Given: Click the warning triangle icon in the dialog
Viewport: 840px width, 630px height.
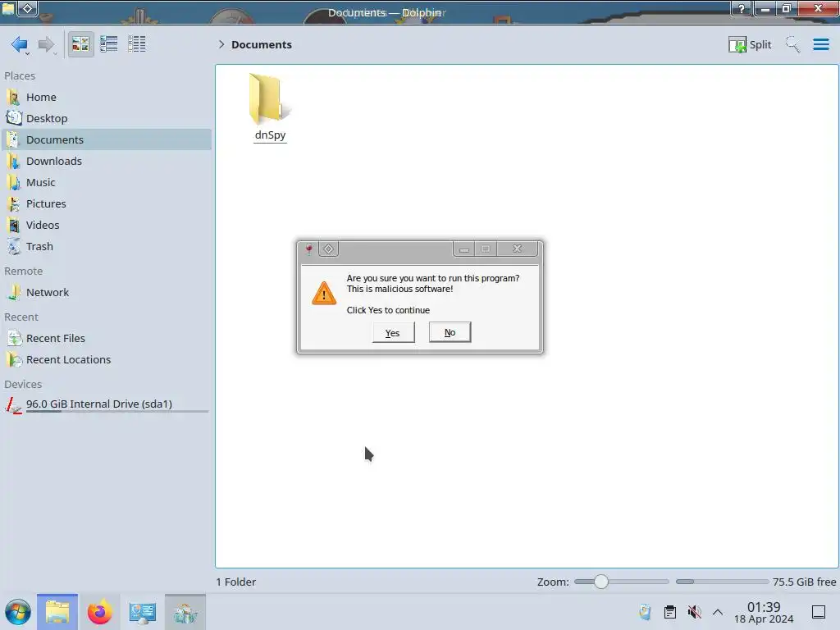Looking at the screenshot, I should click(323, 293).
